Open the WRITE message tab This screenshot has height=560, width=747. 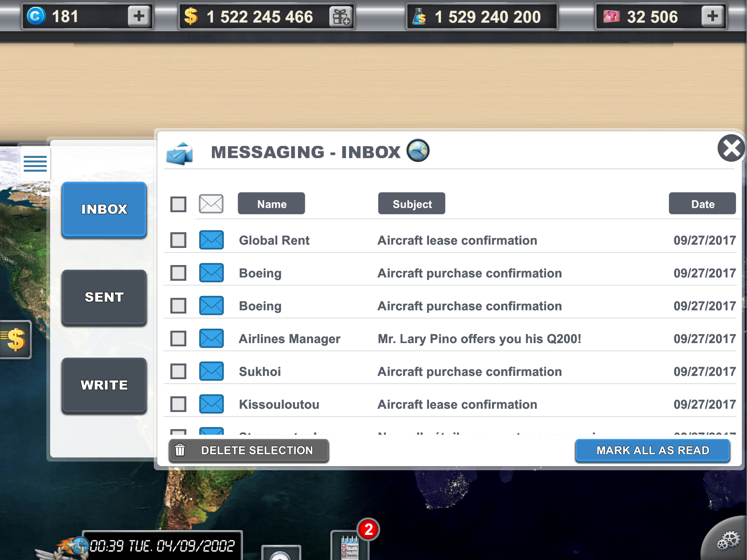pos(104,385)
